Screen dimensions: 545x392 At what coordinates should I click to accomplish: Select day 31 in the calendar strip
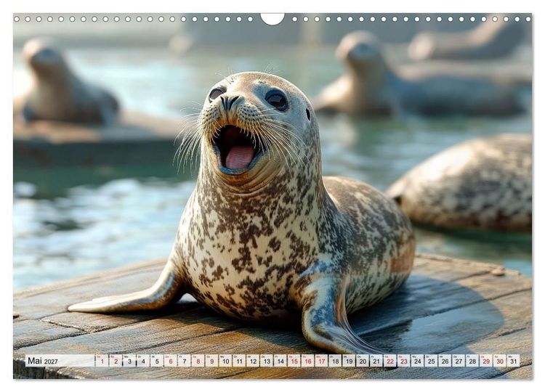click(x=514, y=361)
